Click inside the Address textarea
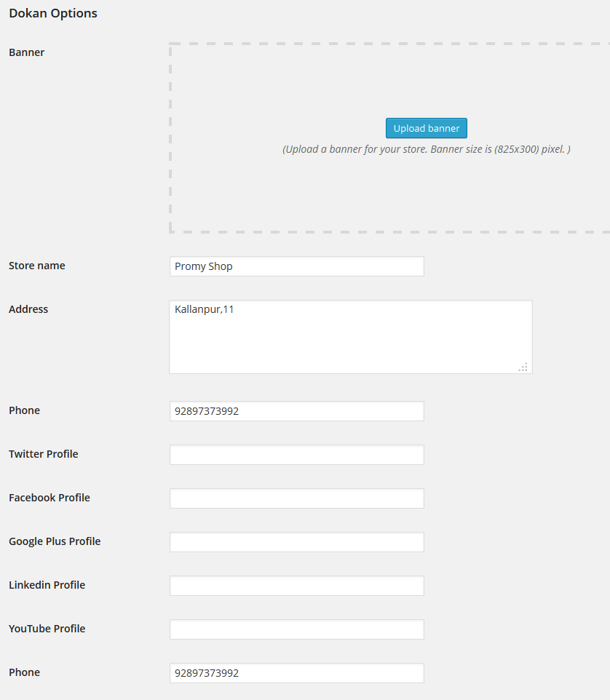Screen dimensions: 610x700 (x=351, y=337)
